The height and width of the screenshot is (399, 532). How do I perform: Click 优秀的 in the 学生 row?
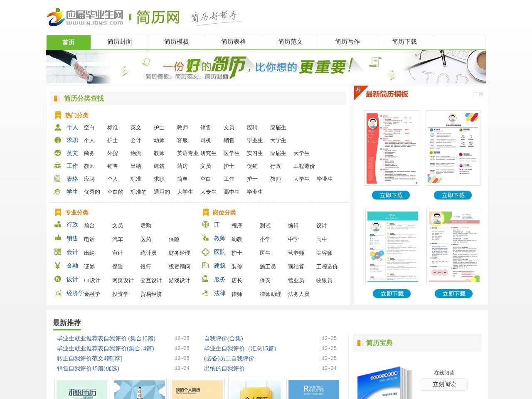coord(92,192)
